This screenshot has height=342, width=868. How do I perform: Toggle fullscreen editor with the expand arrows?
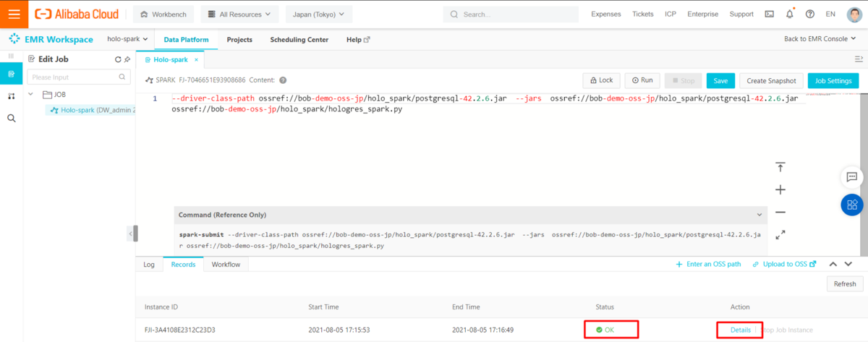780,234
